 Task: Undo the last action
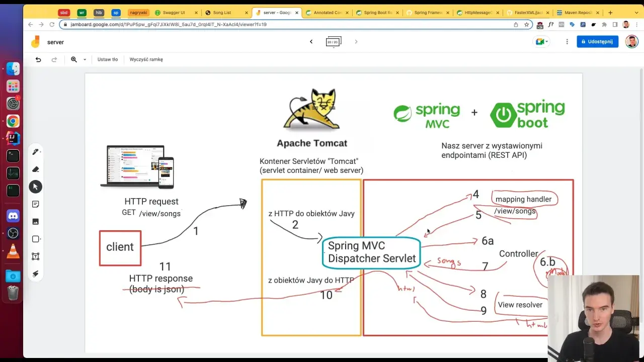click(38, 59)
